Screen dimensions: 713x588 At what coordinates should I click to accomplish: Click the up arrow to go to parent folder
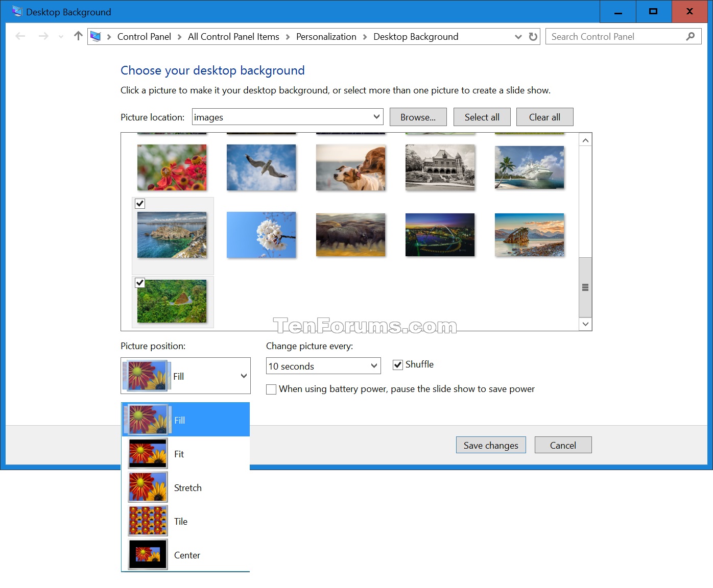point(77,36)
